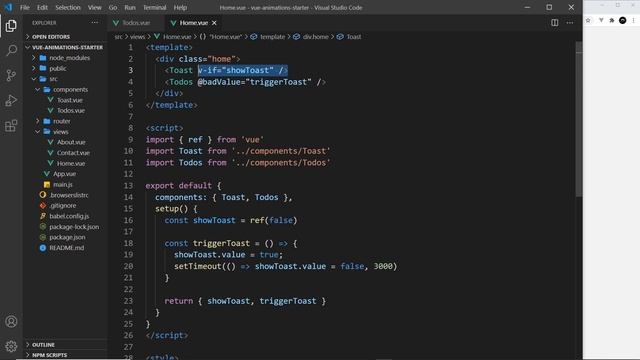Open the Run menu
Viewport: 640px width, 360px height.
(x=130, y=7)
